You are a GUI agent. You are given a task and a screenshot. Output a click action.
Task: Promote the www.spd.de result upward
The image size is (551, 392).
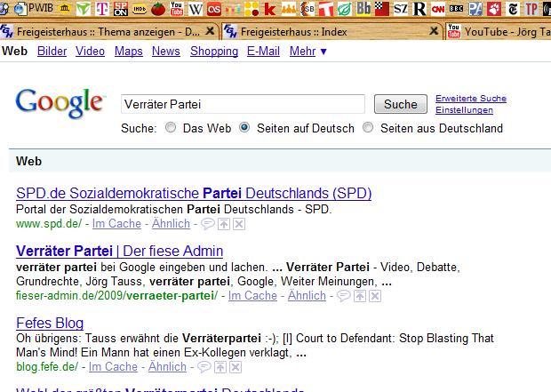point(224,224)
